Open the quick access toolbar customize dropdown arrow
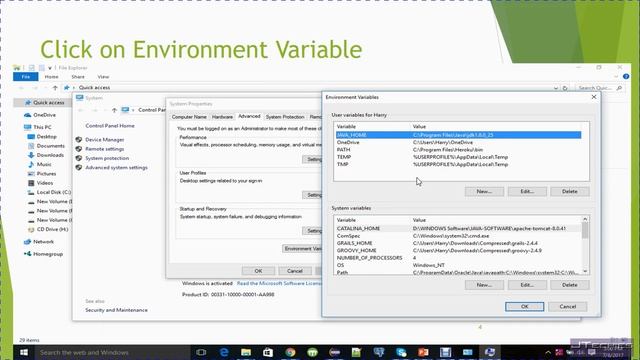The width and height of the screenshot is (640, 360). (x=50, y=68)
